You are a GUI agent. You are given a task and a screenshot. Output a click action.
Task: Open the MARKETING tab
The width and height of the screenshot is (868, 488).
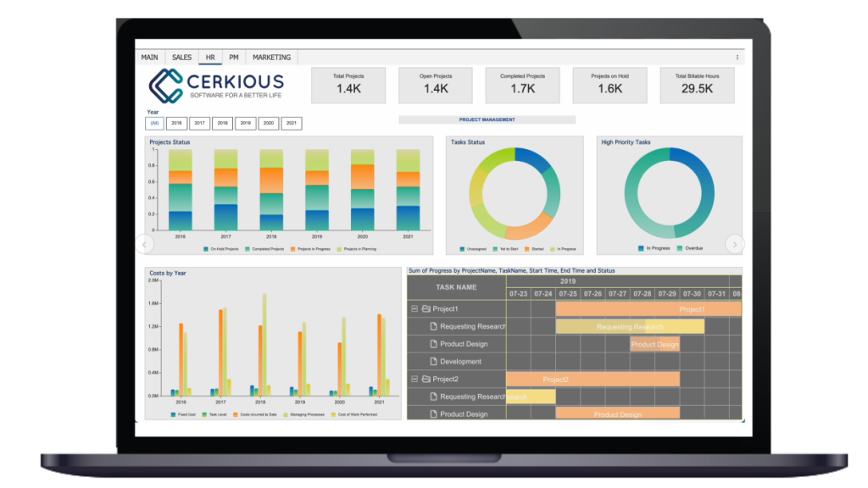coord(271,58)
